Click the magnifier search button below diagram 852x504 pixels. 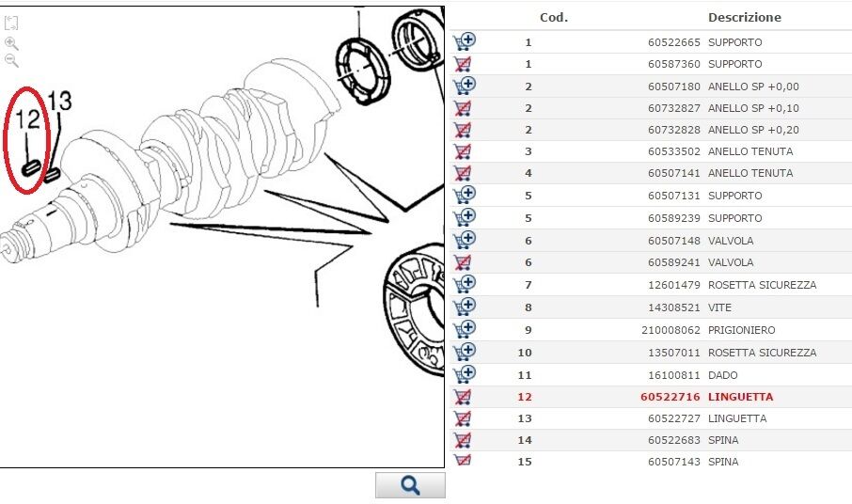tap(410, 485)
